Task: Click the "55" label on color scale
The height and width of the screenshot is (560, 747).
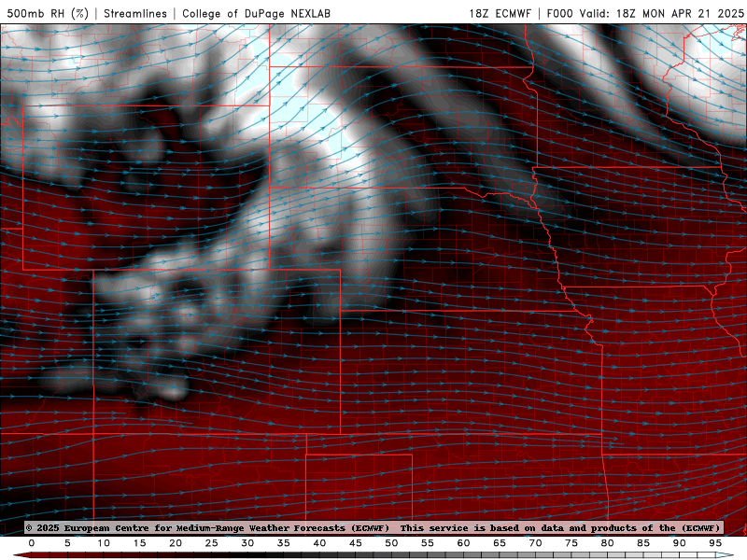Action: pyautogui.click(x=428, y=543)
